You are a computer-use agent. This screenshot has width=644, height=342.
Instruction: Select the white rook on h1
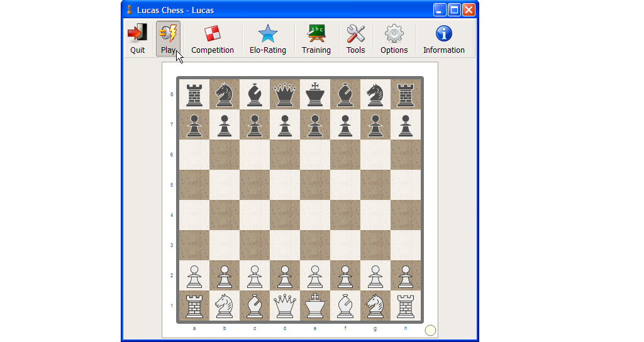point(406,306)
